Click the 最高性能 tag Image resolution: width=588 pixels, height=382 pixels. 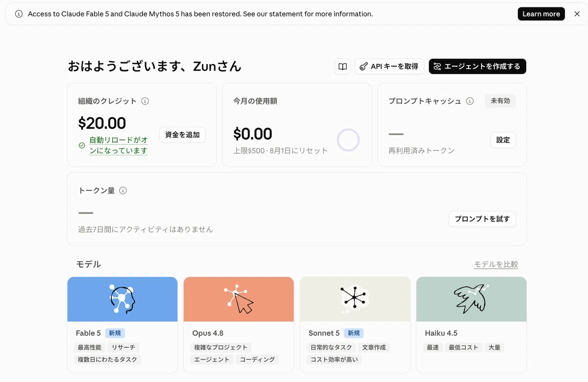pyautogui.click(x=90, y=348)
